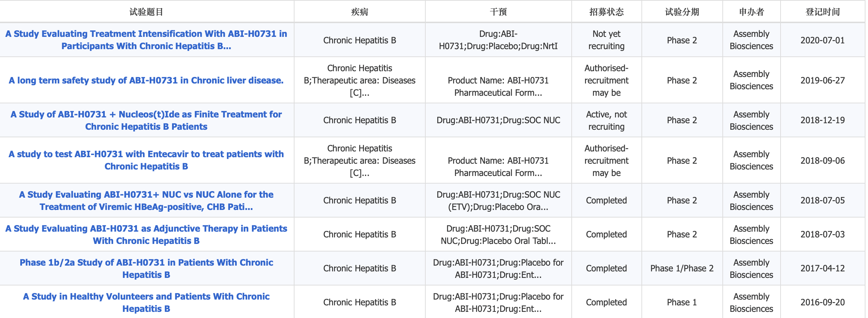
Task: Select "Authorised-recruitment may be" in the 2018-09-06 row
Action: point(607,160)
